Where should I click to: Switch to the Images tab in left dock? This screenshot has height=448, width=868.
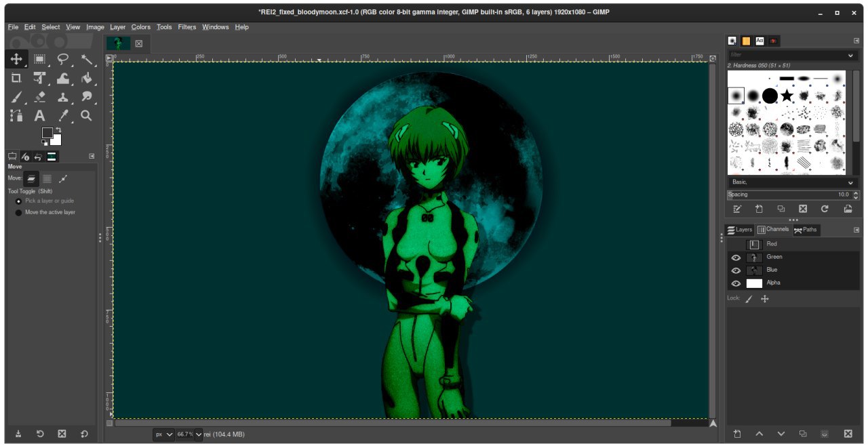(52, 157)
